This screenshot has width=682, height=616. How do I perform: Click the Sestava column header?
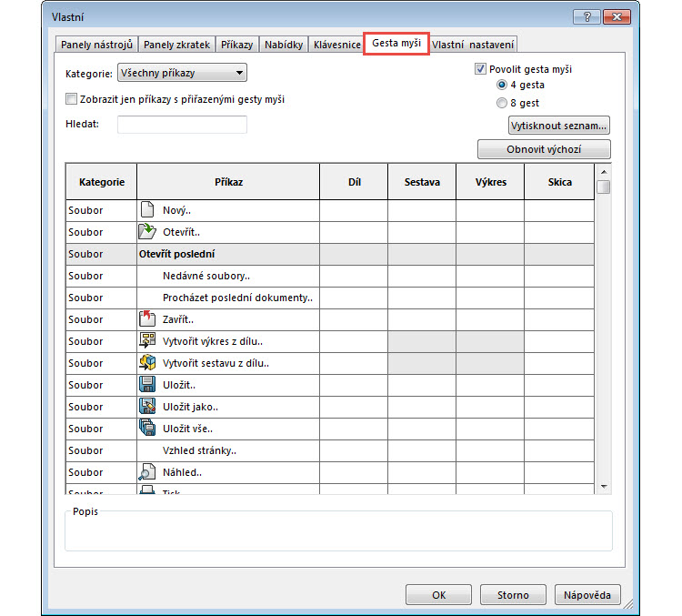(422, 182)
